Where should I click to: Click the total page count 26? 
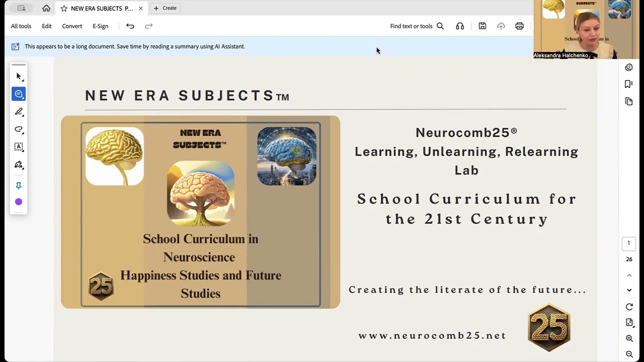(629, 259)
